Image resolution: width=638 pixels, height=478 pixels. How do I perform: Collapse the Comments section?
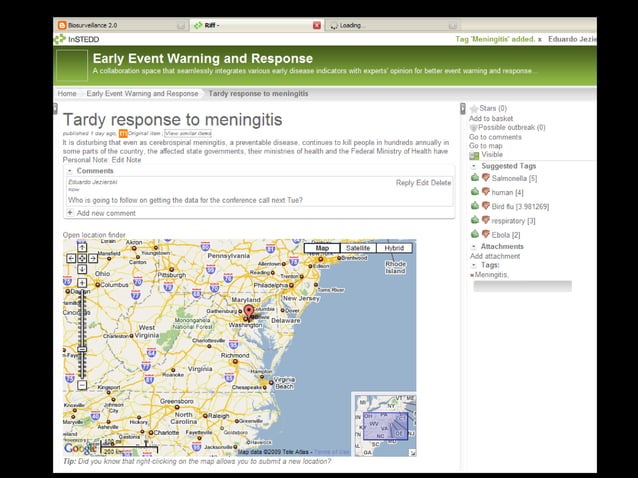point(70,171)
